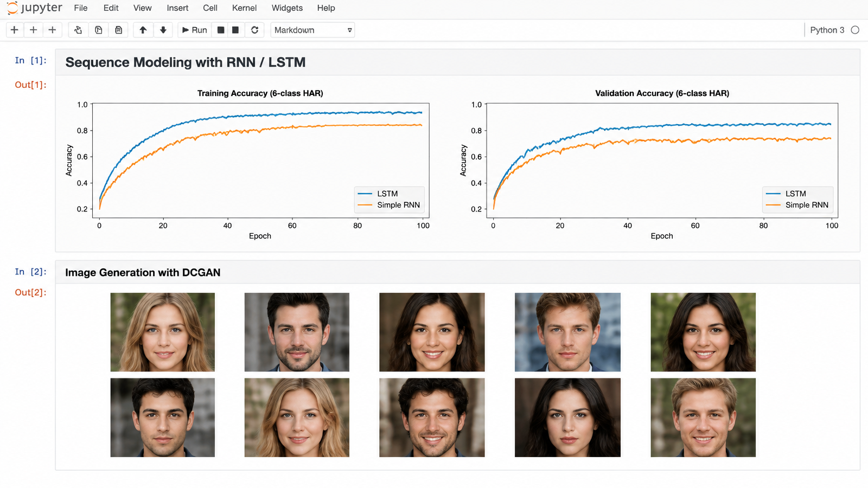Open the File menu
868x488 pixels.
coord(81,8)
